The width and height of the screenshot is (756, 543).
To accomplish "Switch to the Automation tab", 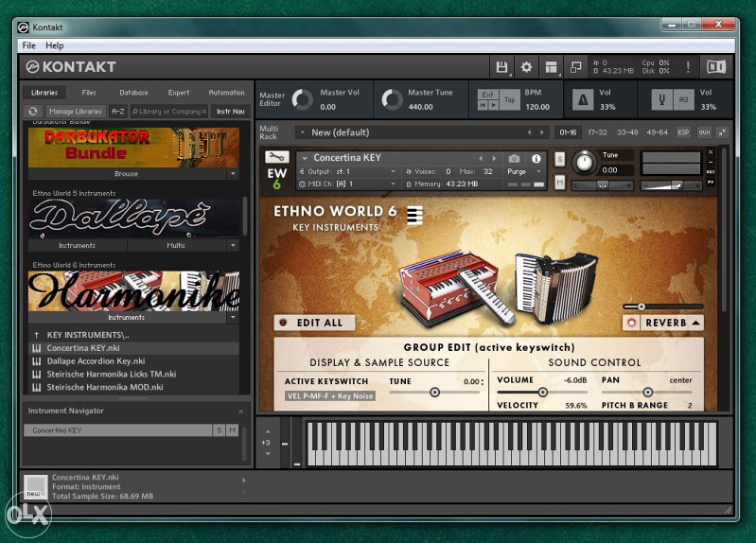I will (226, 93).
